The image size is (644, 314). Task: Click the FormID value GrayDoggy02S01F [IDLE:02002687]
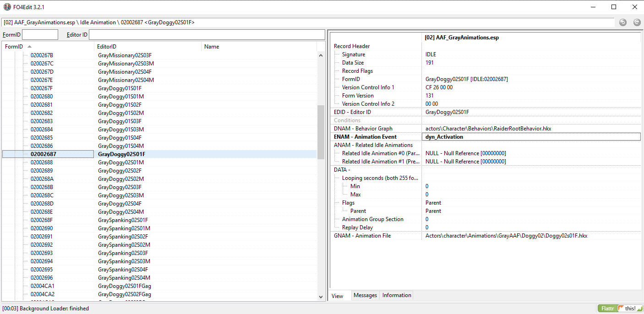[467, 79]
